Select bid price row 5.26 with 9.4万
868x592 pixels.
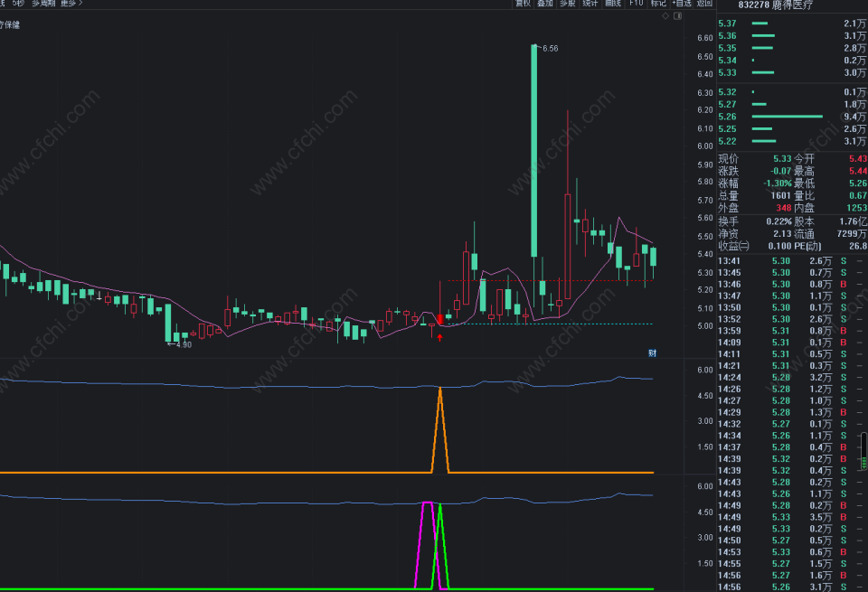pos(792,117)
